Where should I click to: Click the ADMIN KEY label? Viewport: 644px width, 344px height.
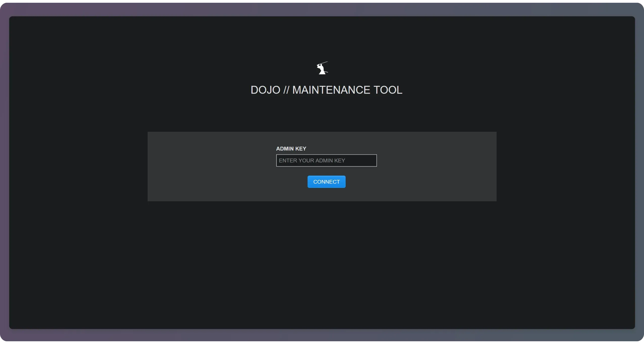pos(291,149)
